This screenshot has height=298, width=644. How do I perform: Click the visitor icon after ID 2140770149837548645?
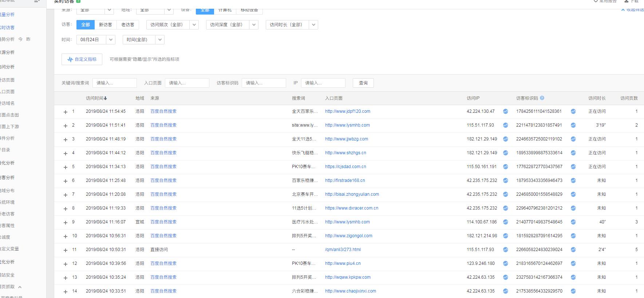coord(573,222)
